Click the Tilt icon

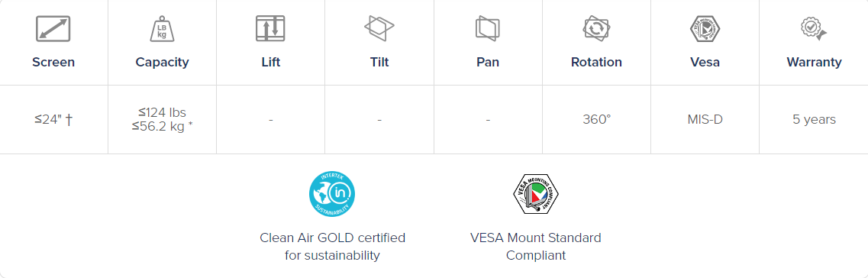(379, 28)
